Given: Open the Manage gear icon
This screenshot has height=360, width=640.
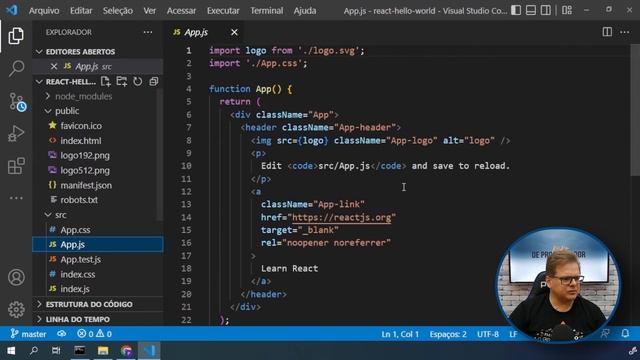Looking at the screenshot, I should click(x=16, y=309).
